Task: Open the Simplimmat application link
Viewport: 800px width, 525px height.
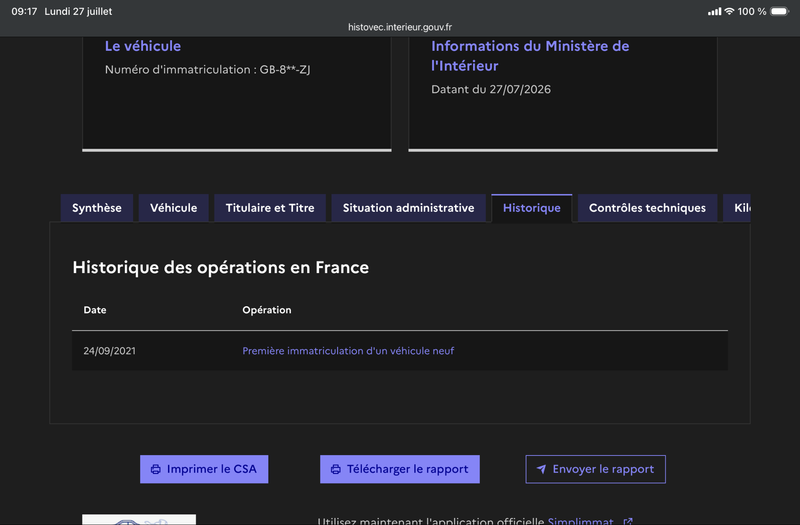Action: point(581,521)
